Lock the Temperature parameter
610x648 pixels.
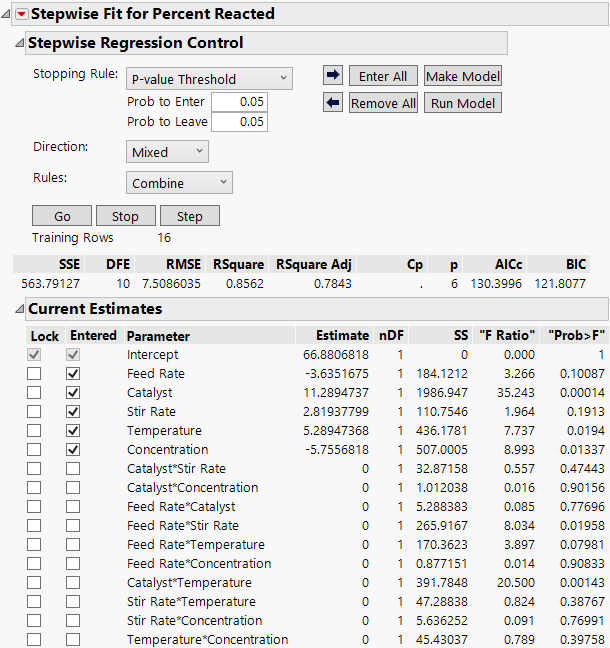coord(34,431)
